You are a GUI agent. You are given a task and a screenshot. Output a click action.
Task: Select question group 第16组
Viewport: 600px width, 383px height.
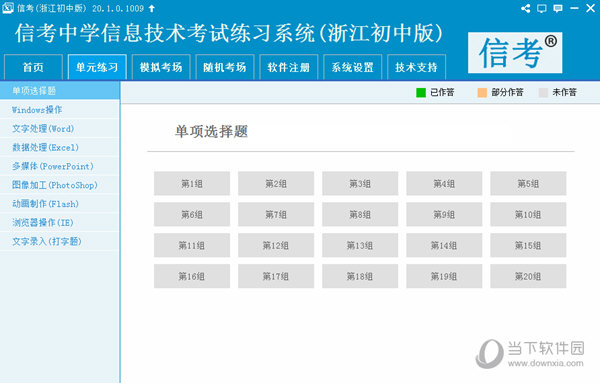coord(192,276)
